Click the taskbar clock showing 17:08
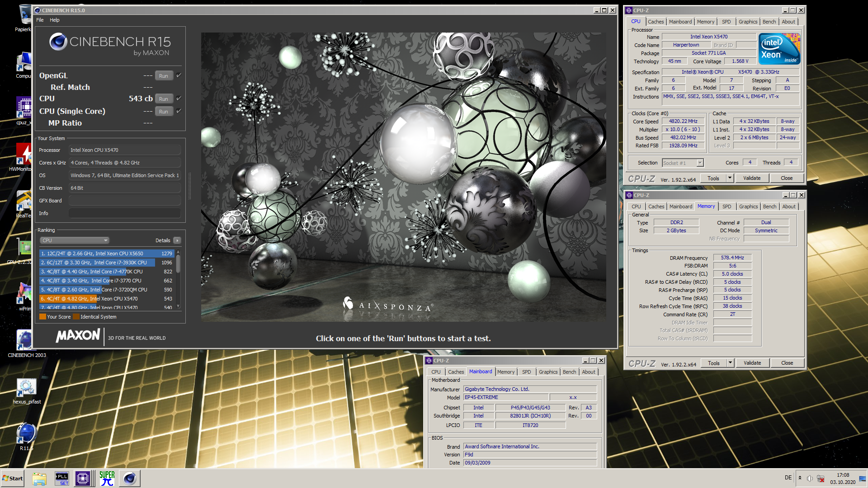 click(843, 478)
